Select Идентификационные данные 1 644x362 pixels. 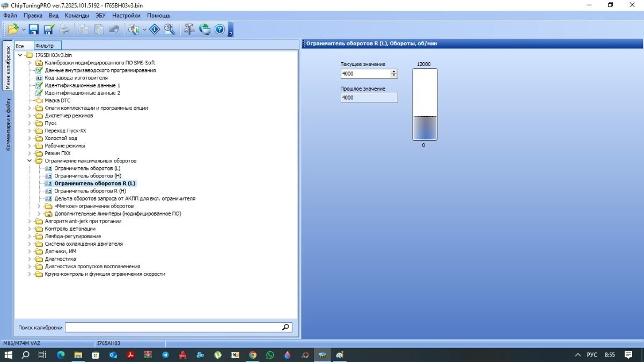83,85
